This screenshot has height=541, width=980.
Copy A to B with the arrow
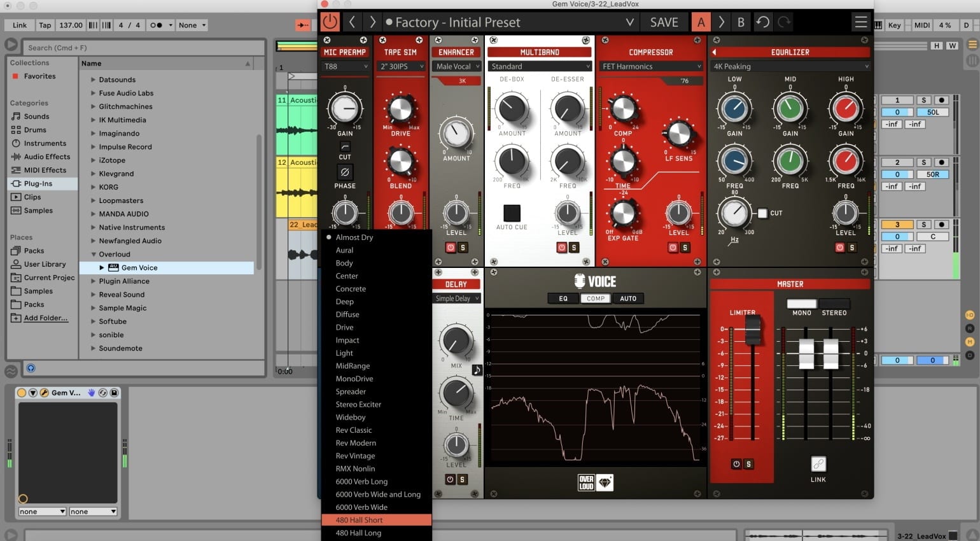[721, 22]
